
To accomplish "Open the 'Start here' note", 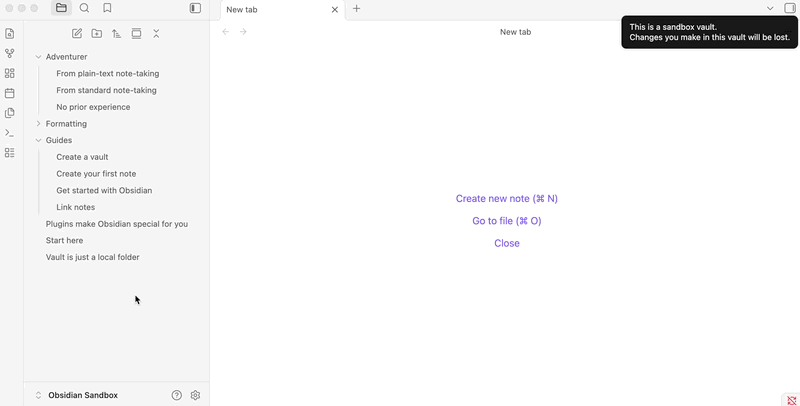I will coord(65,240).
